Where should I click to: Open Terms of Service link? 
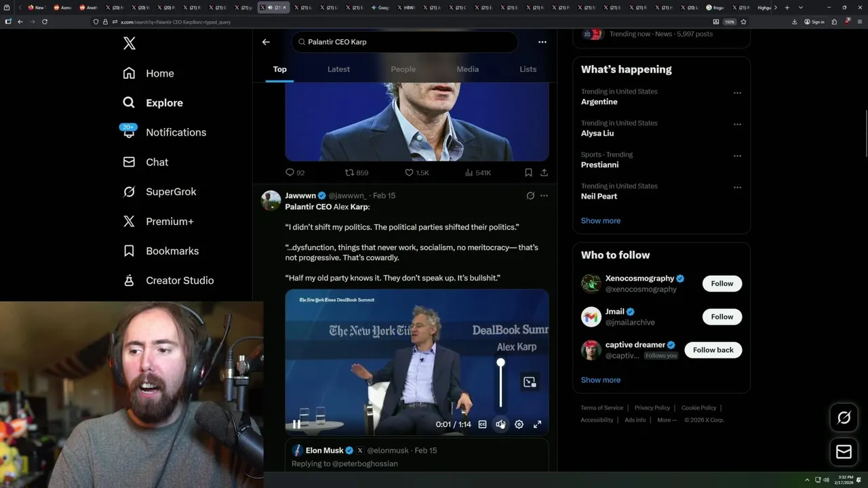[x=601, y=408]
